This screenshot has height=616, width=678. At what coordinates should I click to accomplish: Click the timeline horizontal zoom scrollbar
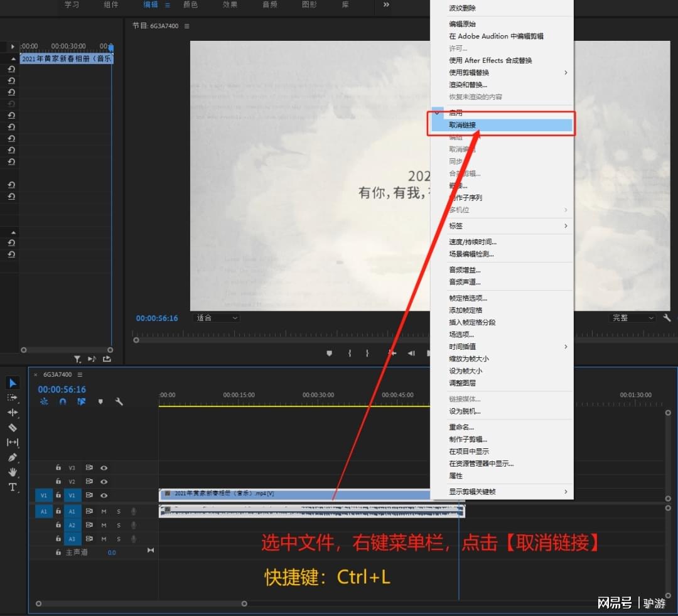141,603
